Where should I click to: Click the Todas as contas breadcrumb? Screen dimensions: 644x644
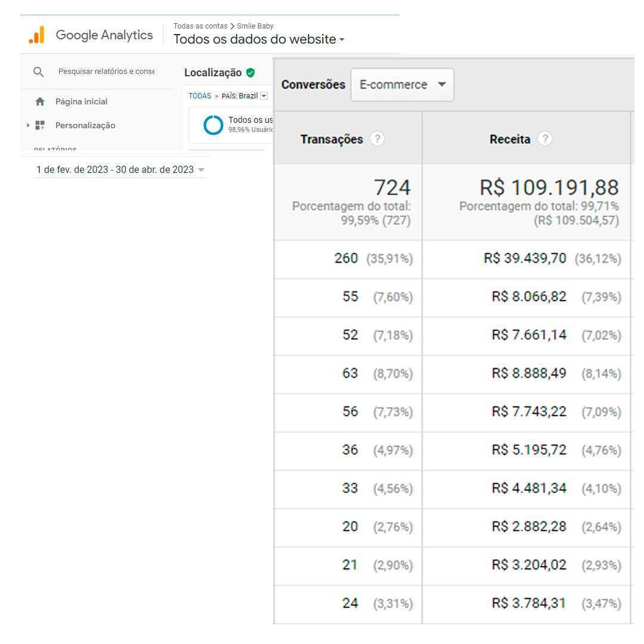[200, 26]
